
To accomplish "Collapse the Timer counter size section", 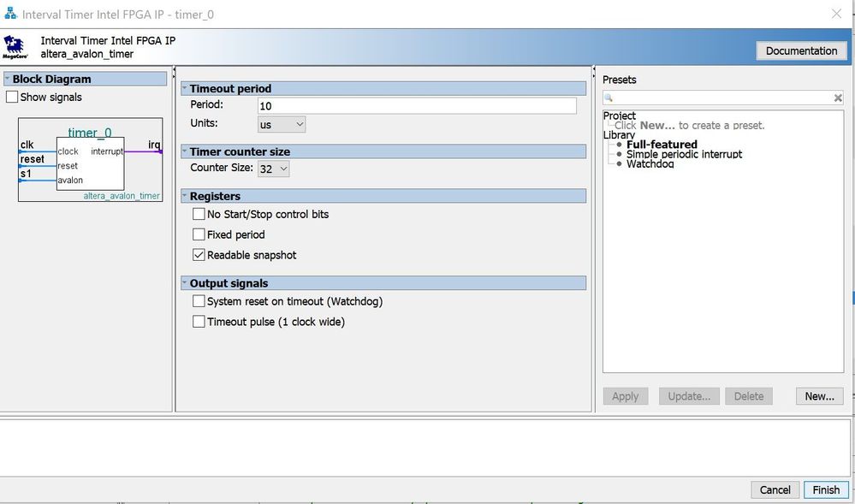I will 184,151.
